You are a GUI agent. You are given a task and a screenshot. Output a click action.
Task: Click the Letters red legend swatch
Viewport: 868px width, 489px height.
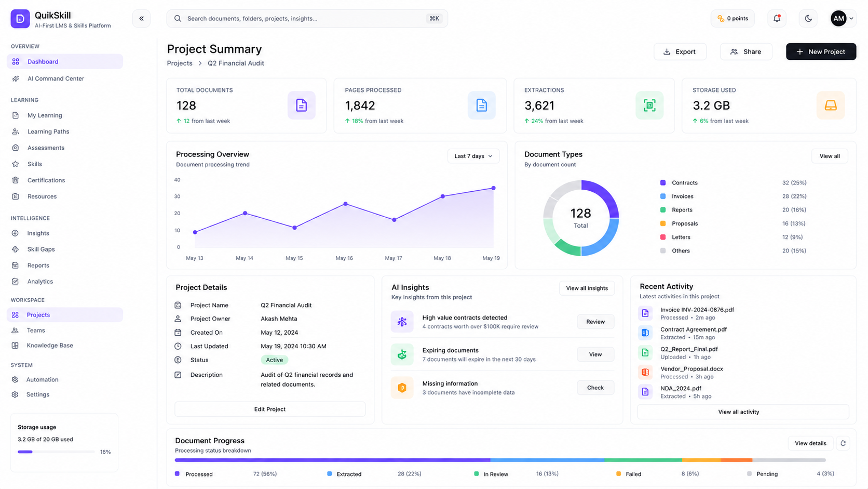663,237
